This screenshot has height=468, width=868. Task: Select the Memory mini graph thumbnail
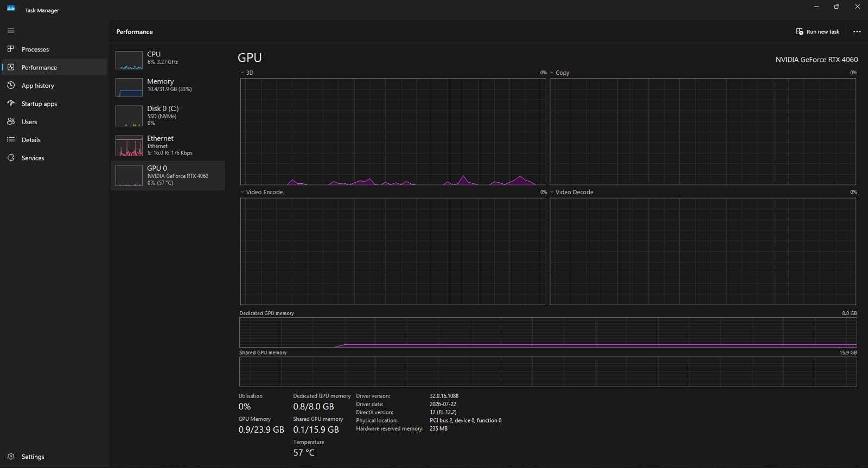(129, 87)
